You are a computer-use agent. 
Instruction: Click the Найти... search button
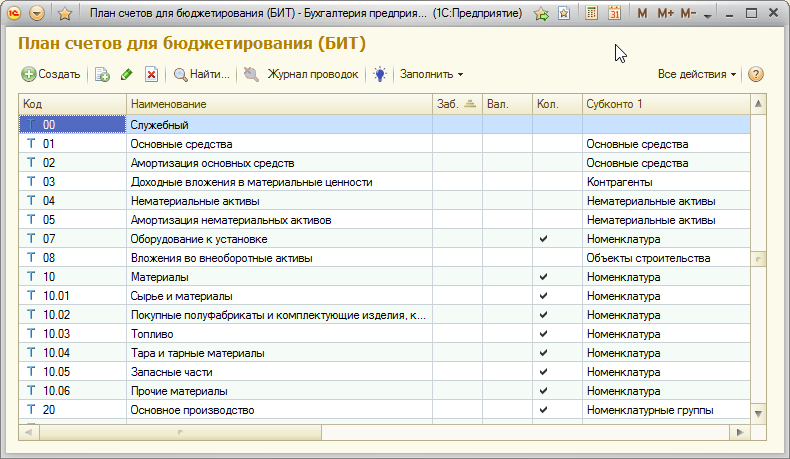point(202,75)
